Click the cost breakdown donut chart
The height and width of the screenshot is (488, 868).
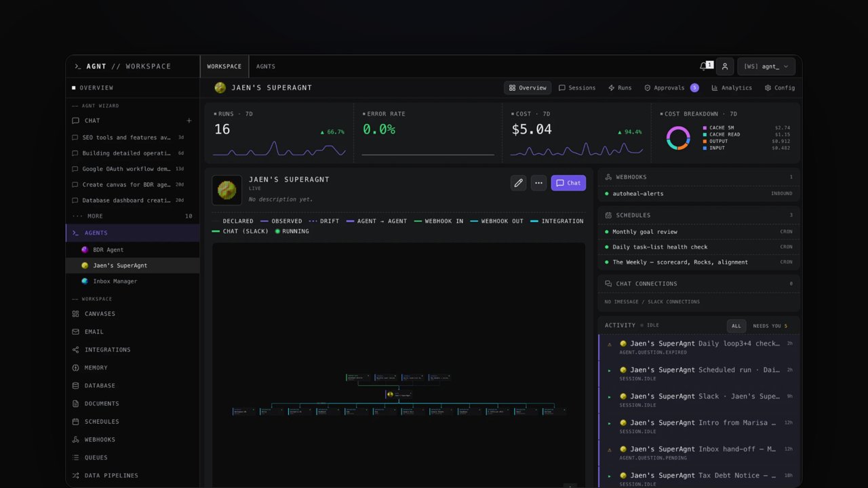click(678, 138)
